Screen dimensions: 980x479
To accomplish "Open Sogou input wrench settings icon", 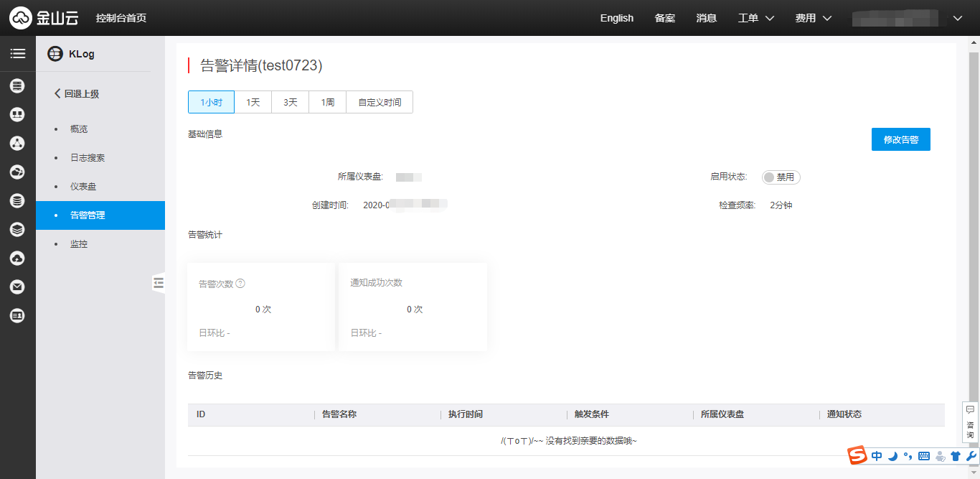I will tap(972, 455).
